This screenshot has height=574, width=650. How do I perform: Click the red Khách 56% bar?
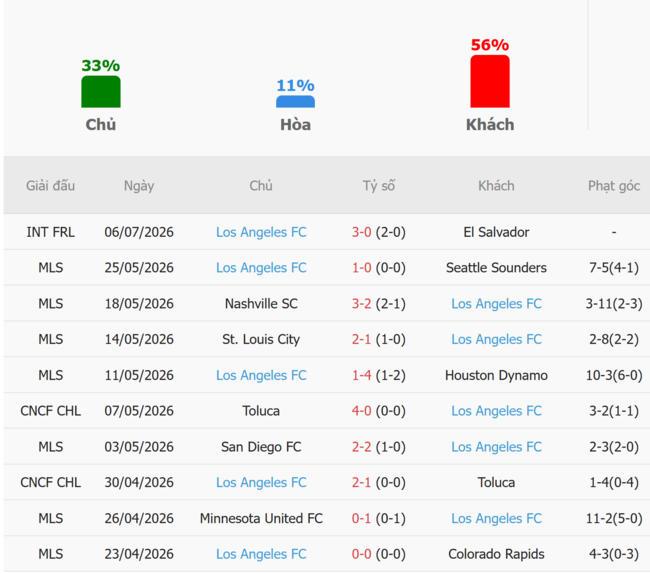pyautogui.click(x=490, y=81)
